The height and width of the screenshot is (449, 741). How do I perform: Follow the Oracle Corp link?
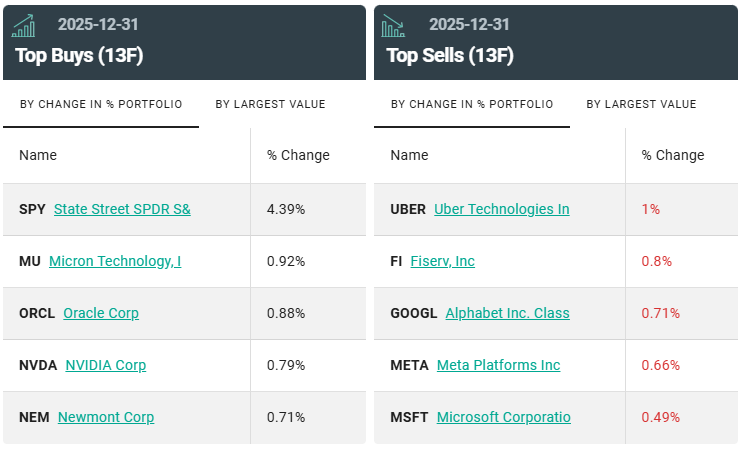tap(101, 313)
